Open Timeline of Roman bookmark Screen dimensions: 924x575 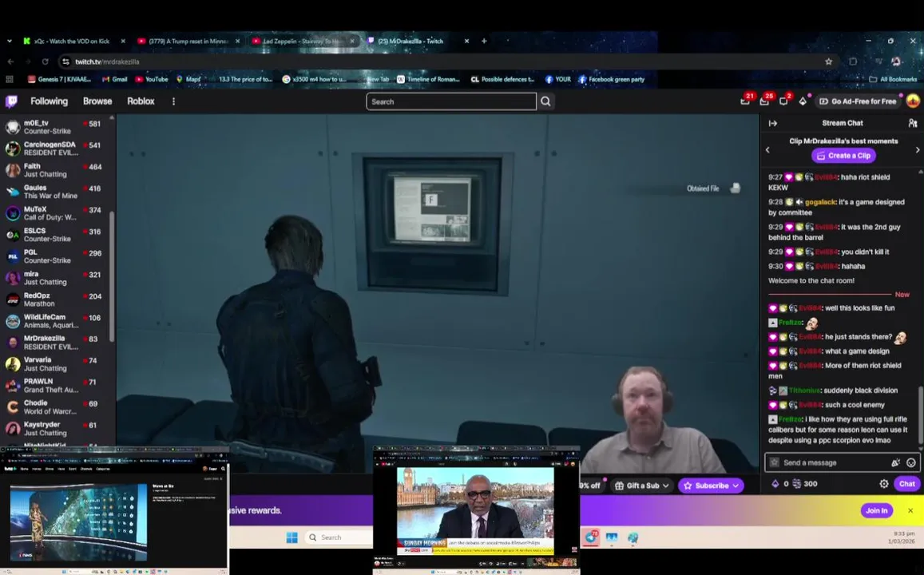point(428,79)
